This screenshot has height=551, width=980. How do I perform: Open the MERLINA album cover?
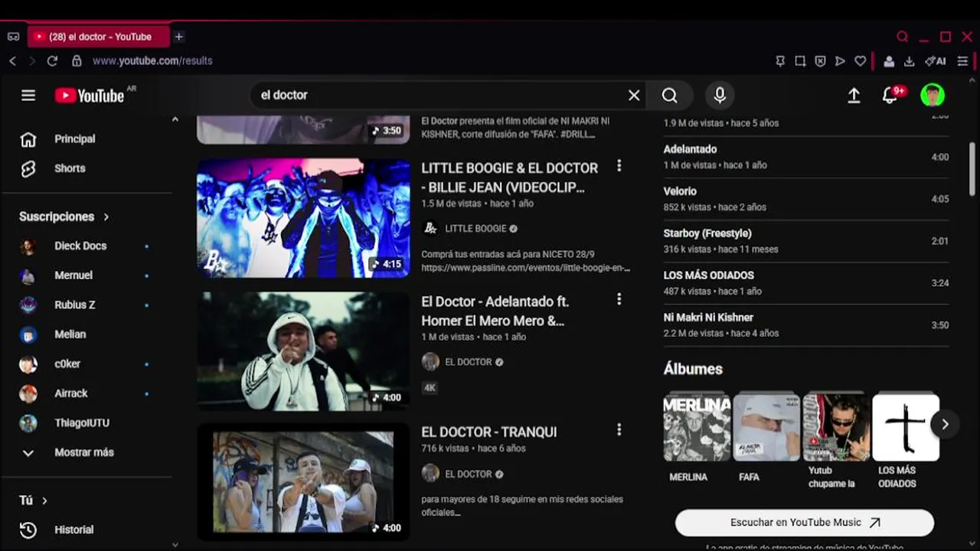tap(697, 428)
